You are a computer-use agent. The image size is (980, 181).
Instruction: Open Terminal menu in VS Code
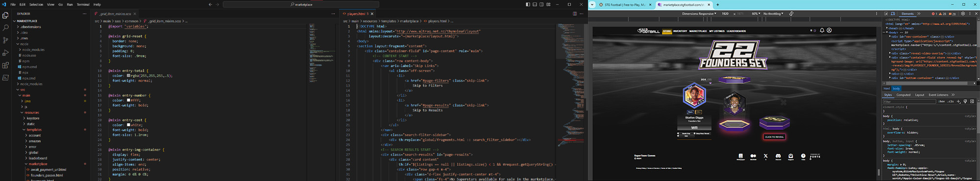pos(83,4)
